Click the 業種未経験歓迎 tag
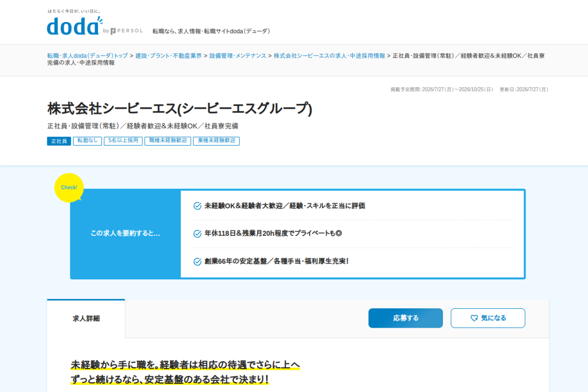588x392 pixels. tap(216, 141)
